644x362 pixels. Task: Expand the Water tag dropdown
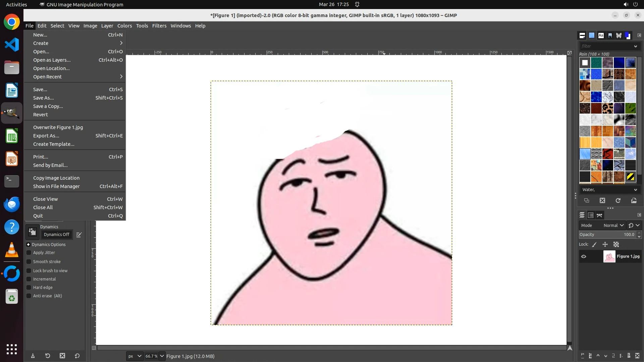635,190
